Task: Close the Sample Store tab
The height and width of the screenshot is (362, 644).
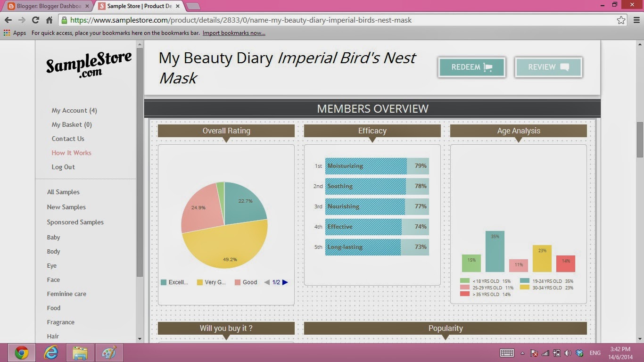Action: pyautogui.click(x=177, y=6)
